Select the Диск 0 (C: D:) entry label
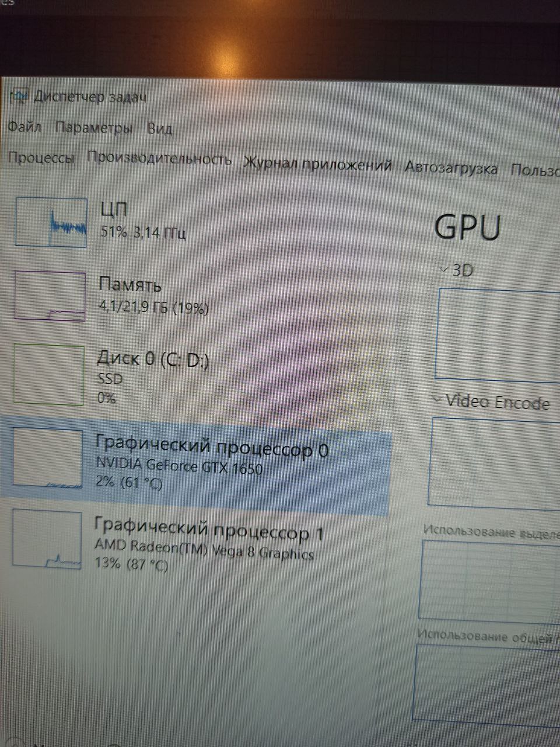 pos(153,359)
